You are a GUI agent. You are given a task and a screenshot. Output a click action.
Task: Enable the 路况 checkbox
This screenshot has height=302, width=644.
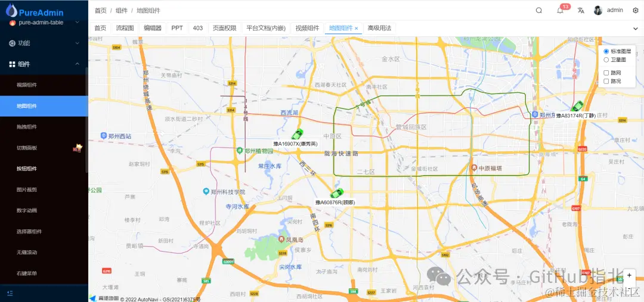[x=606, y=81]
